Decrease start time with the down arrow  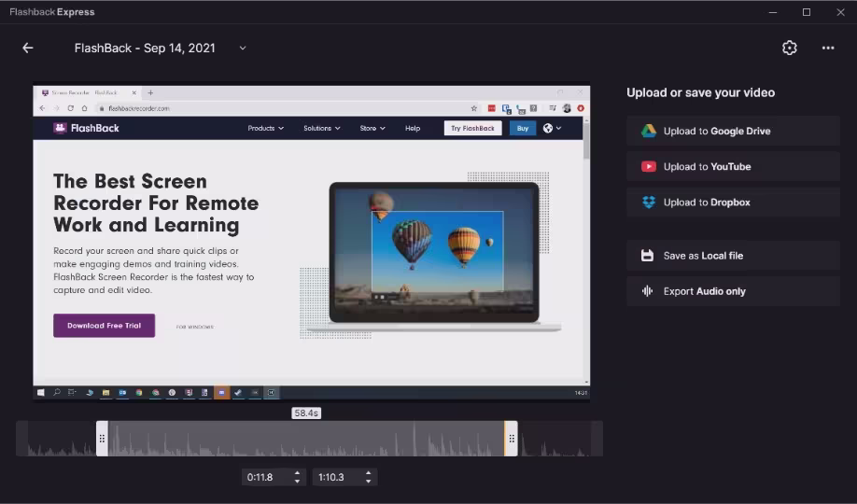point(297,482)
